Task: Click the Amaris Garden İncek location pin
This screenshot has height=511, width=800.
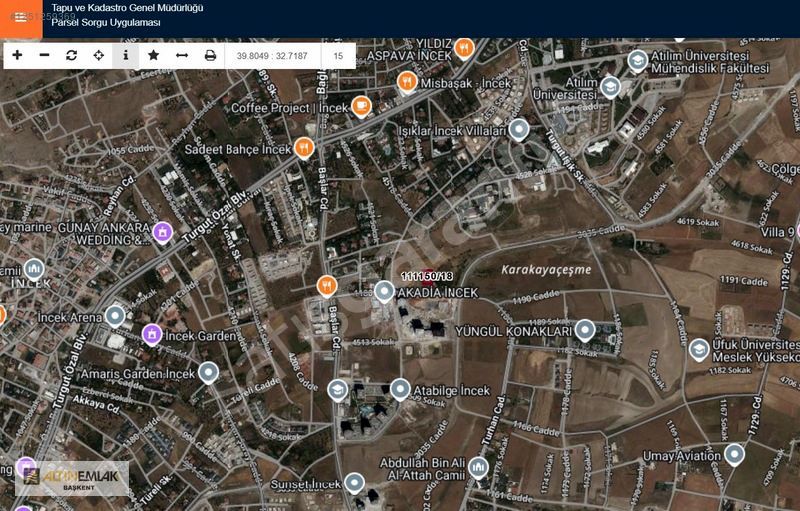Action: pos(208,373)
